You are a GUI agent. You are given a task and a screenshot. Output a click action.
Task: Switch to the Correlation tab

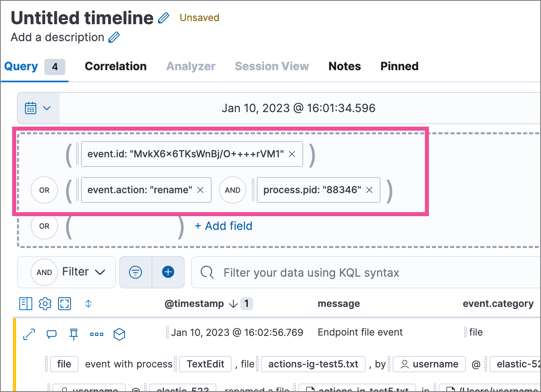point(116,66)
